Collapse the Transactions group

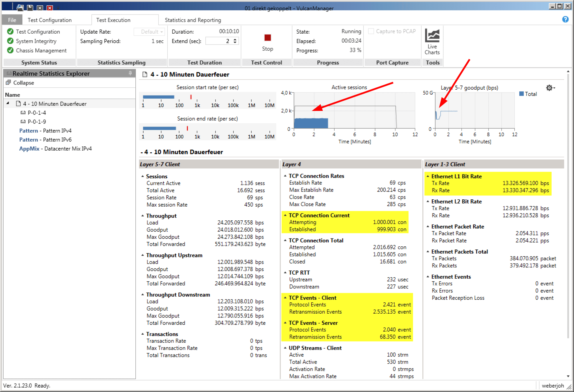click(143, 334)
